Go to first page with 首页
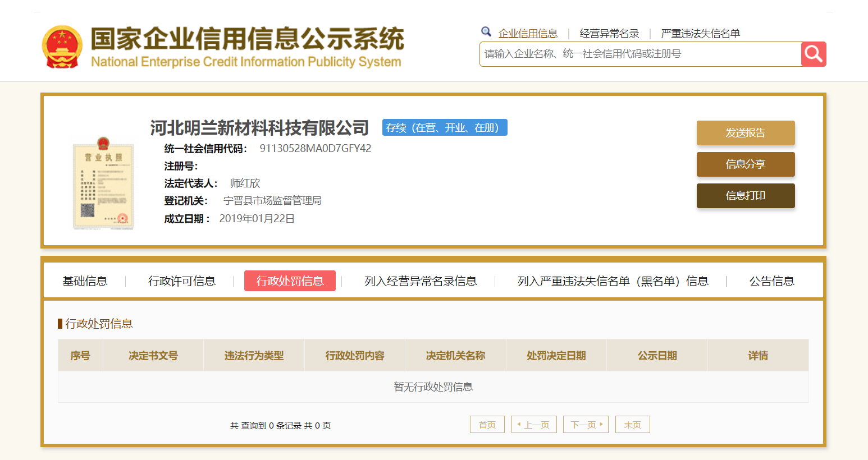The width and height of the screenshot is (868, 460). click(x=487, y=425)
